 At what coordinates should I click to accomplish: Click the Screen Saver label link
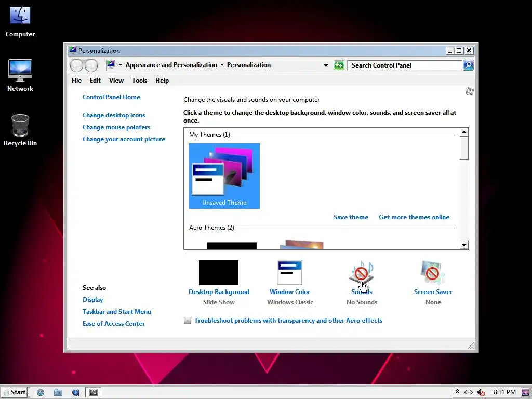433,292
